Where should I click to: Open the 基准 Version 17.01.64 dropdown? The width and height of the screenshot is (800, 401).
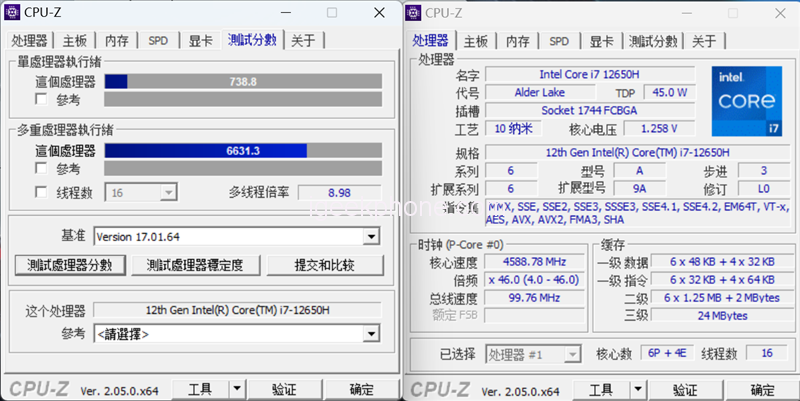coord(371,237)
